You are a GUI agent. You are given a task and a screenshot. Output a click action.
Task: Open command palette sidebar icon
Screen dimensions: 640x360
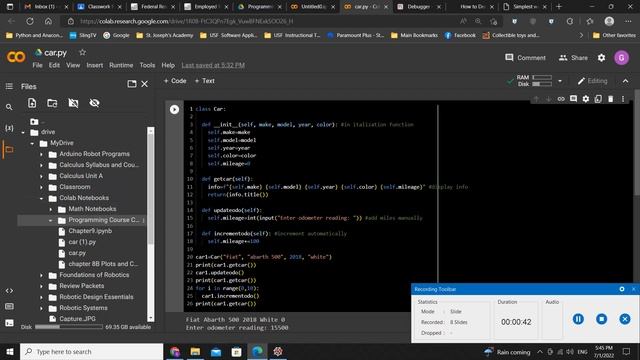point(9,307)
